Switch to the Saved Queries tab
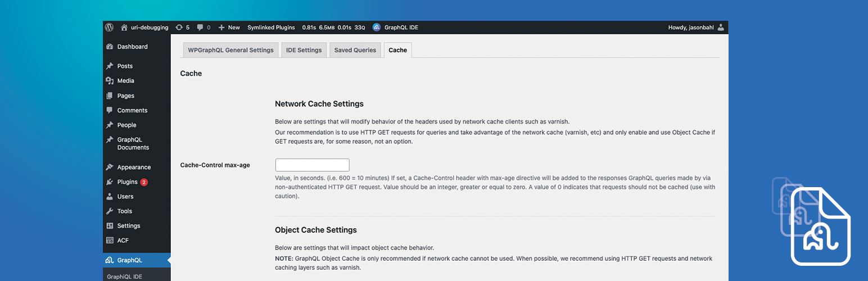The height and width of the screenshot is (281, 868). [x=355, y=50]
